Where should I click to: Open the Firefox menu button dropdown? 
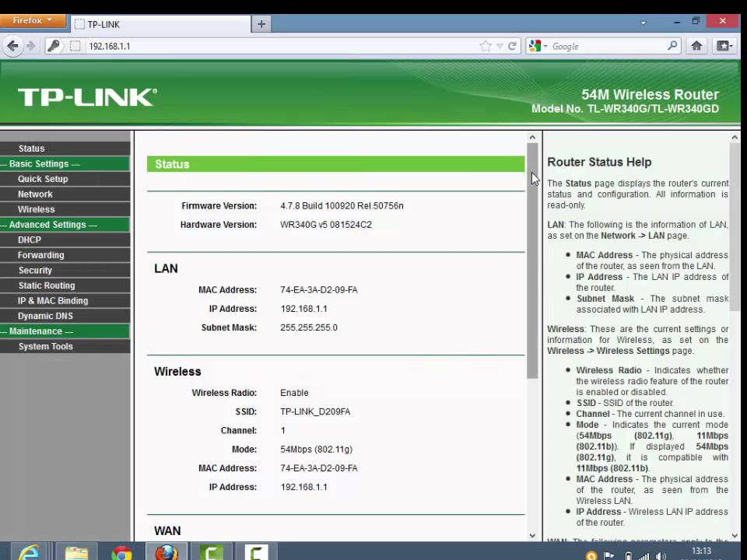(33, 21)
